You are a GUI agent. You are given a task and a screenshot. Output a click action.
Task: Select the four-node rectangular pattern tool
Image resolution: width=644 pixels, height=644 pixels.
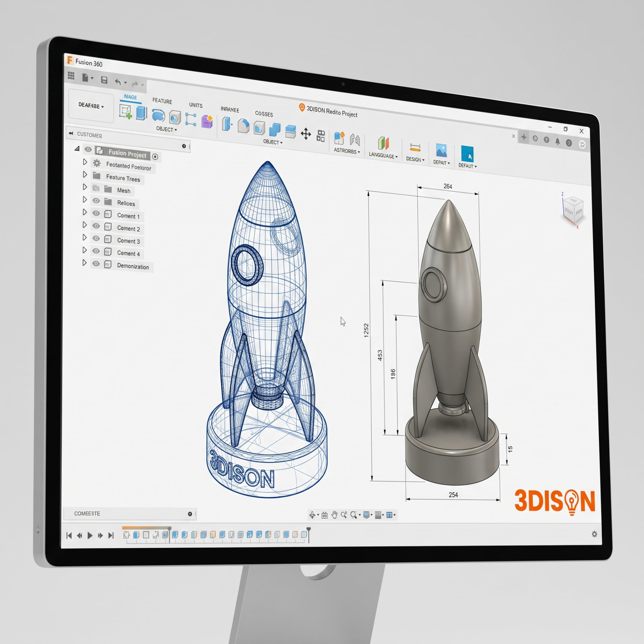click(x=191, y=119)
